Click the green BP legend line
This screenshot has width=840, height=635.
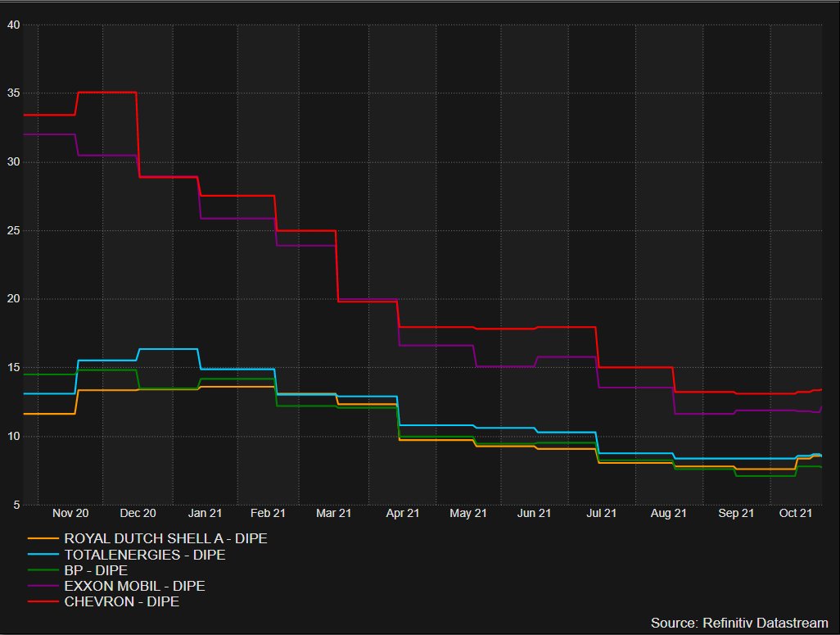(43, 570)
